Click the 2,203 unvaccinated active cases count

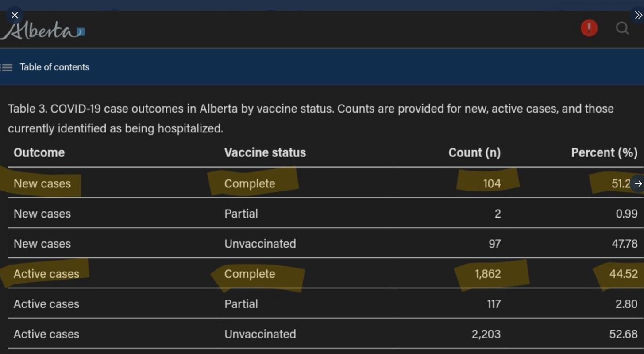[x=486, y=334]
